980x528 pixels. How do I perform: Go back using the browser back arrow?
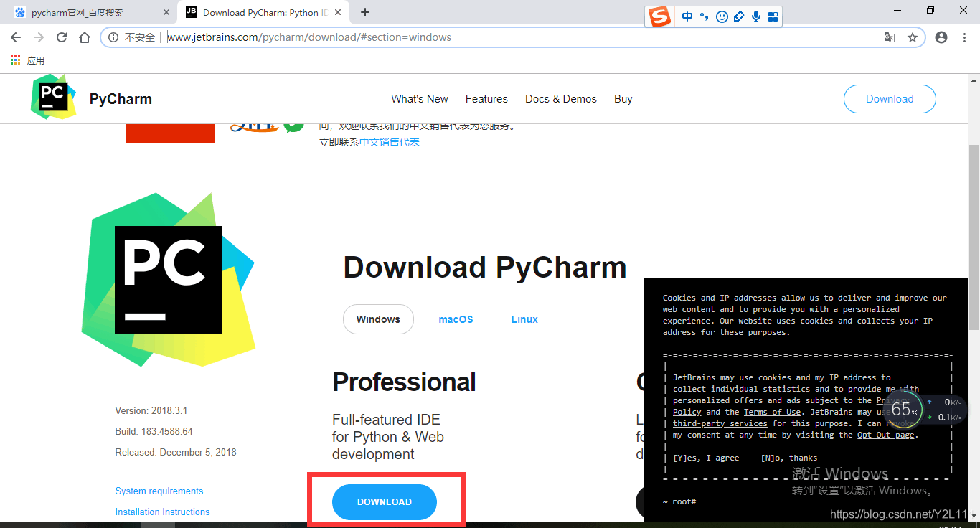click(x=16, y=37)
